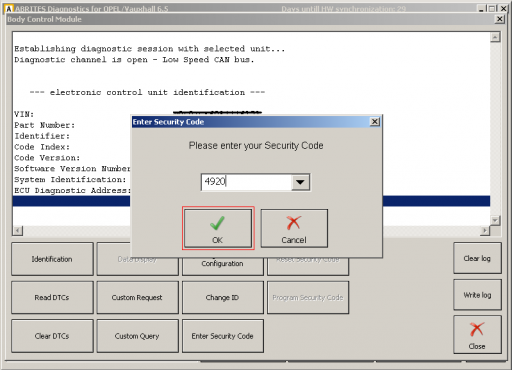Select the 'ECU Diagnostic Address:' log line
Image resolution: width=512 pixels, height=370 pixels.
click(72, 191)
